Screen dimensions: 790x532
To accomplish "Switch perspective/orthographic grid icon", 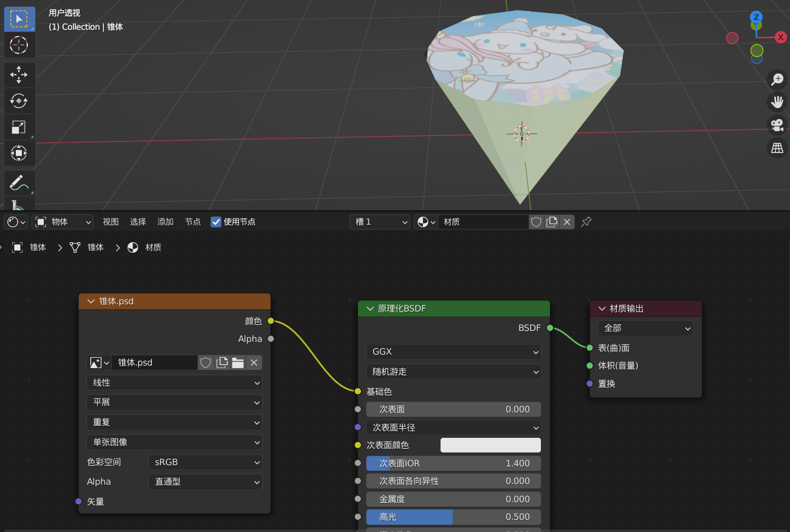I will 777,147.
